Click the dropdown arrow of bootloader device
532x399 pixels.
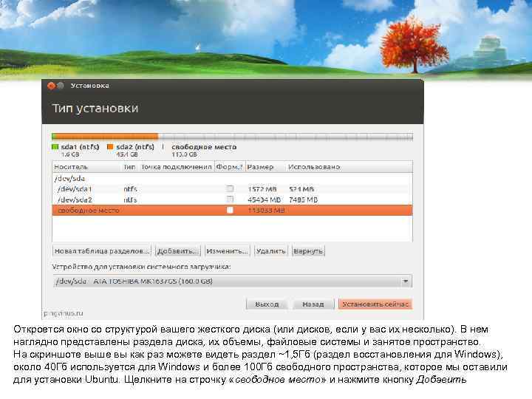point(406,282)
